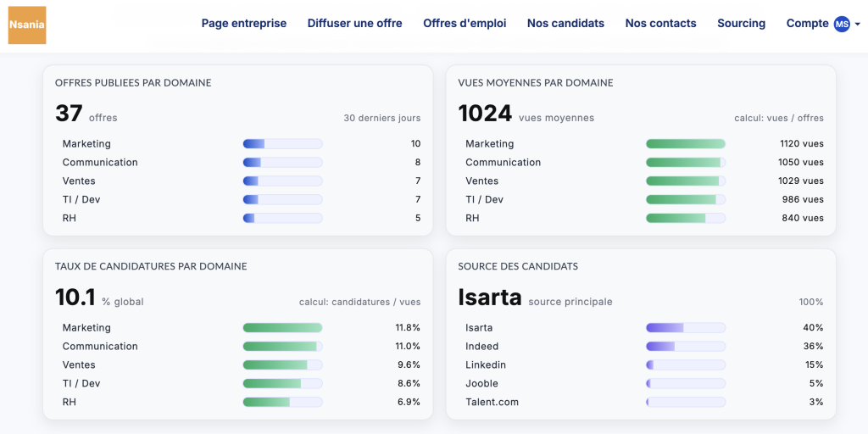Viewport: 868px width, 434px height.
Task: Click TI / Dev application rate bar
Action: tap(282, 384)
